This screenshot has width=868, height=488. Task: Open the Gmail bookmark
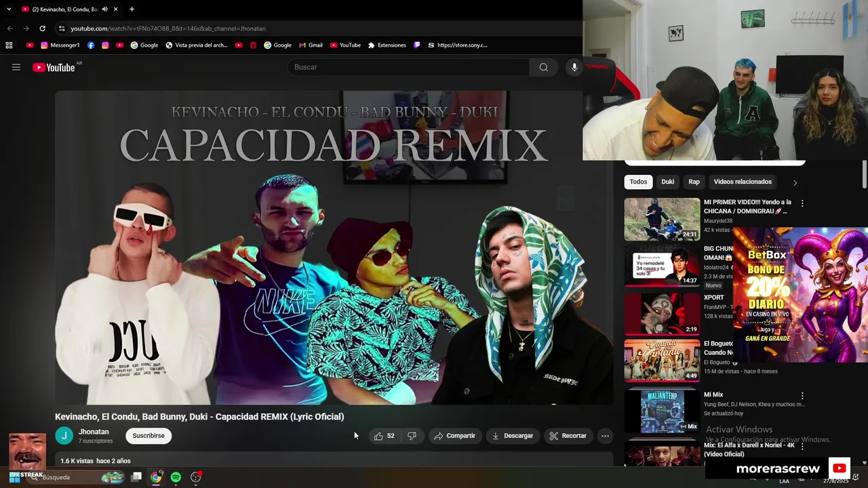point(311,45)
